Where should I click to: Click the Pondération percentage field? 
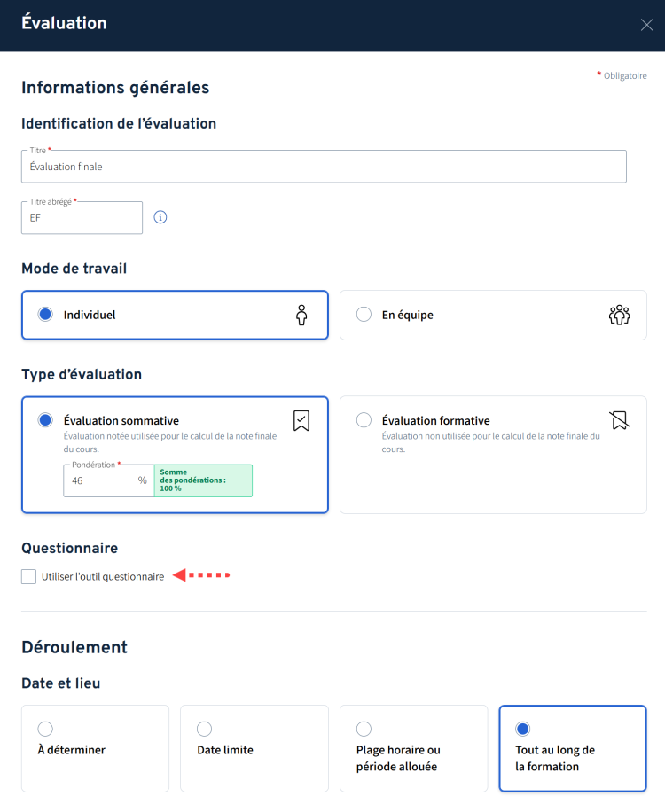pyautogui.click(x=99, y=480)
